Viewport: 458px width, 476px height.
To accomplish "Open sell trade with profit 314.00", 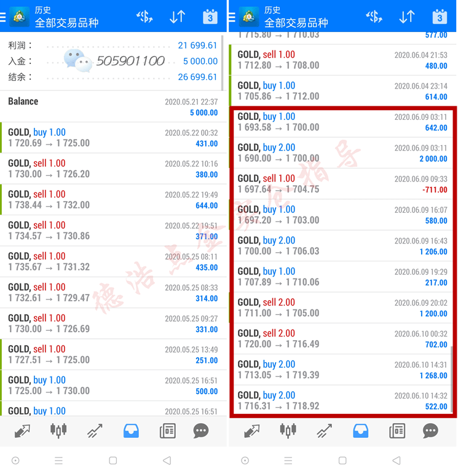I will click(x=113, y=292).
